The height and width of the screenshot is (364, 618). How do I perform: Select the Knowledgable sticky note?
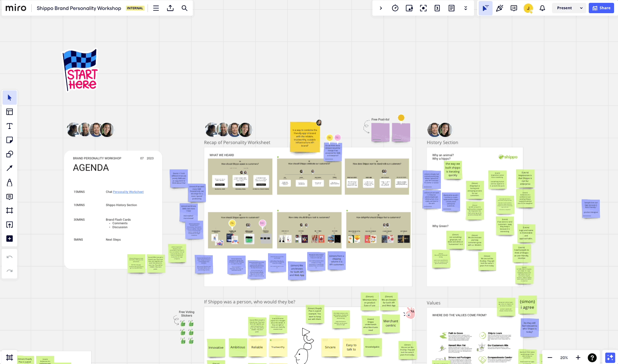[372, 347]
